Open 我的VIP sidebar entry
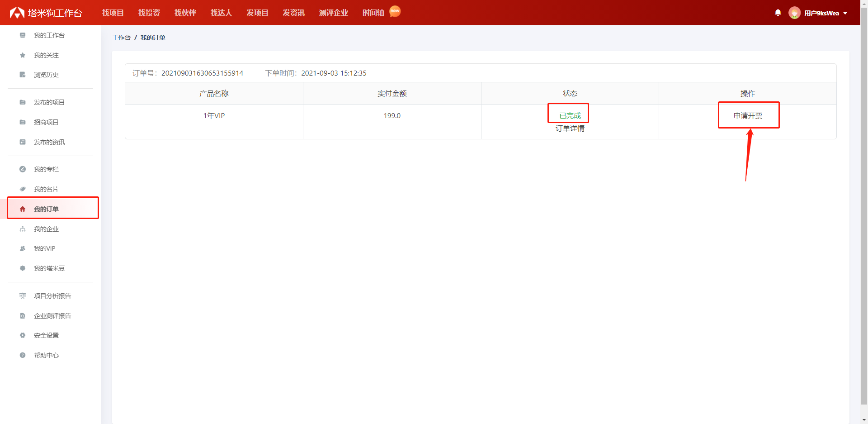Viewport: 868px width, 424px height. click(x=45, y=248)
